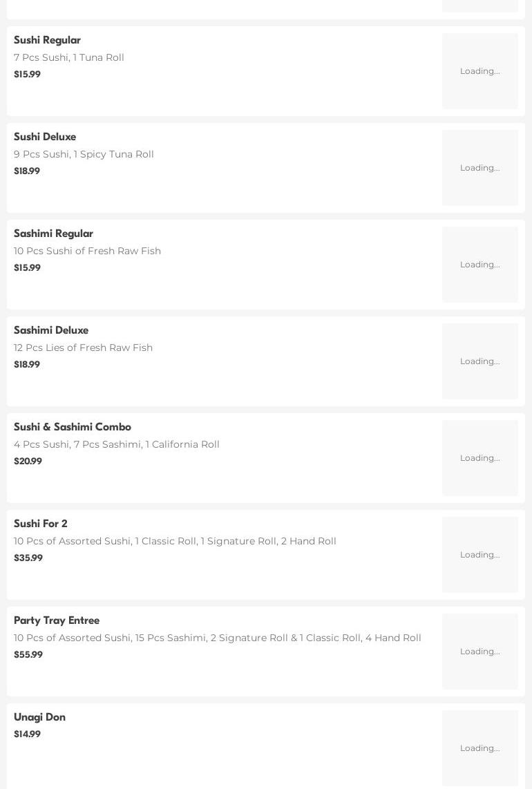Click the $35.99 price for Sushi For 2
532x789 pixels.
point(28,558)
